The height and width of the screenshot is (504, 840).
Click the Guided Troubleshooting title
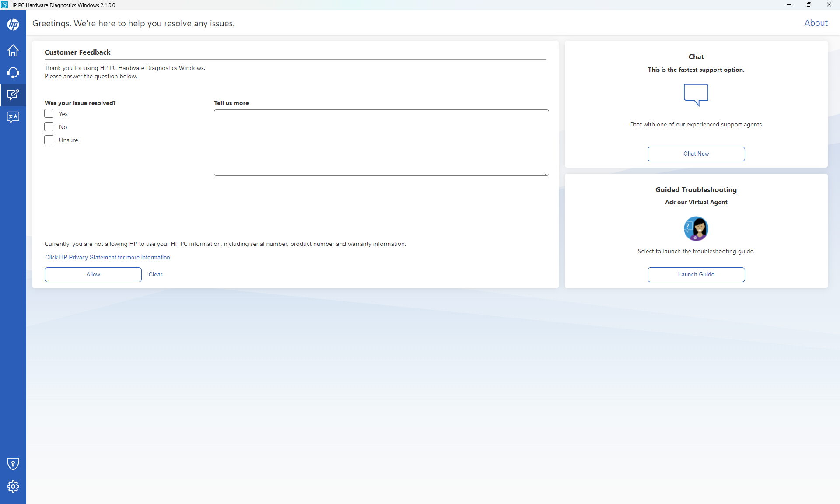[696, 190]
